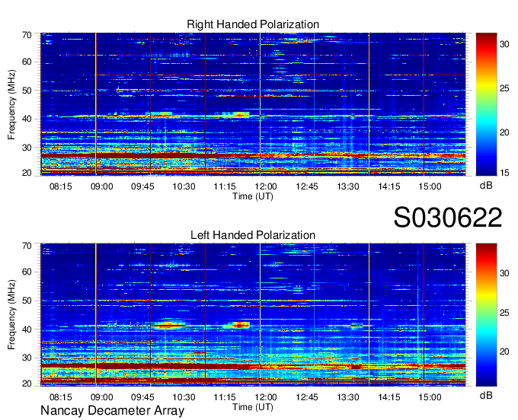Click 70 MHz tick on Left Handed plot
Screen dimensions: 518x420
tap(27, 246)
